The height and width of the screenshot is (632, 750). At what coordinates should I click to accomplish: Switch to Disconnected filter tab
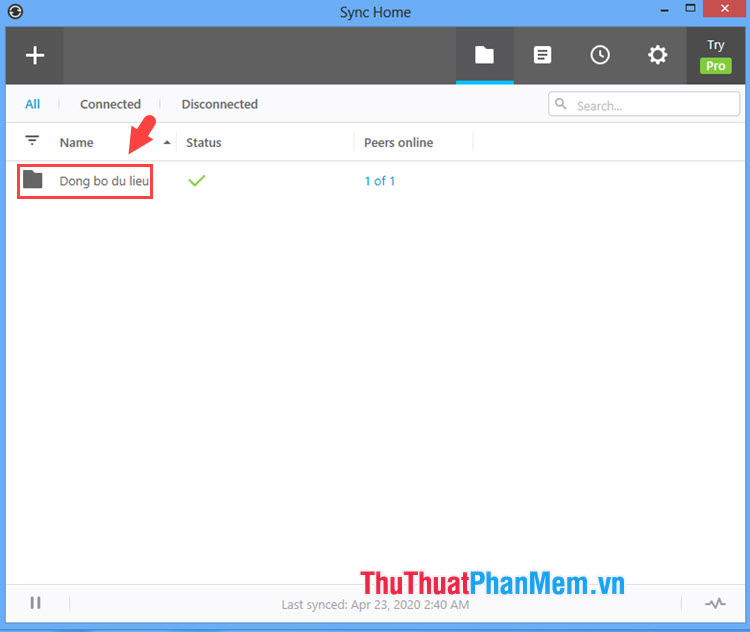(x=219, y=104)
